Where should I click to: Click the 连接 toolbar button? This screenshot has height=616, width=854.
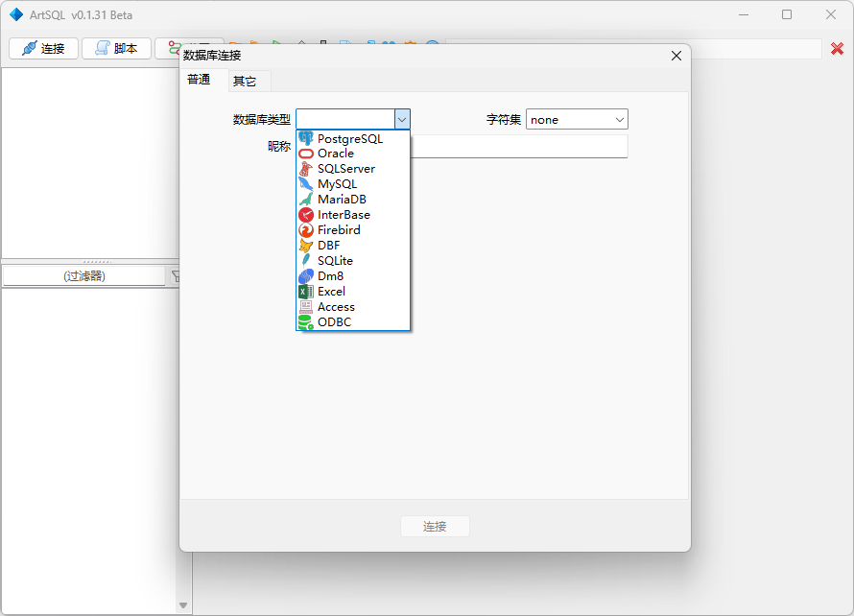[x=43, y=49]
